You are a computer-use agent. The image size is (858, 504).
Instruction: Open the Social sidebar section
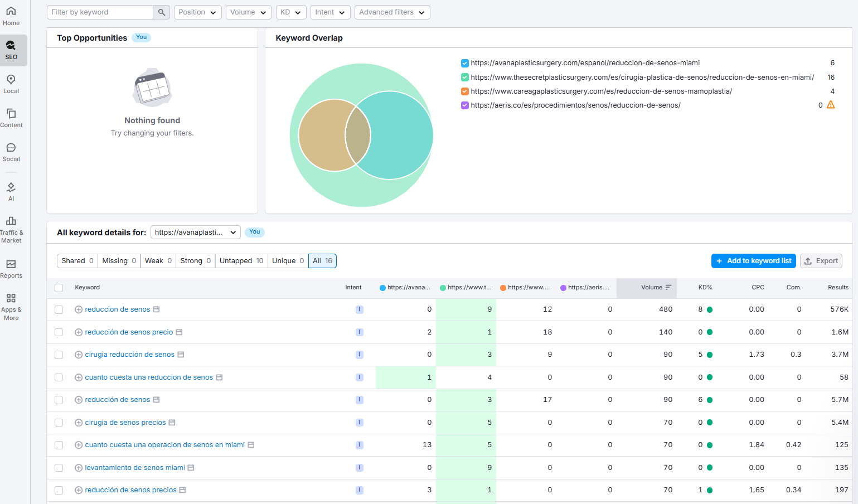(x=11, y=152)
